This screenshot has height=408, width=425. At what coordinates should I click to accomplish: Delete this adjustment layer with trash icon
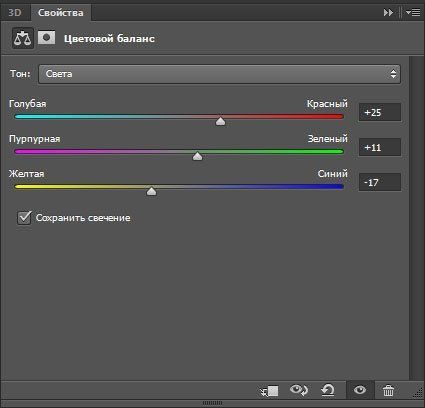point(388,390)
